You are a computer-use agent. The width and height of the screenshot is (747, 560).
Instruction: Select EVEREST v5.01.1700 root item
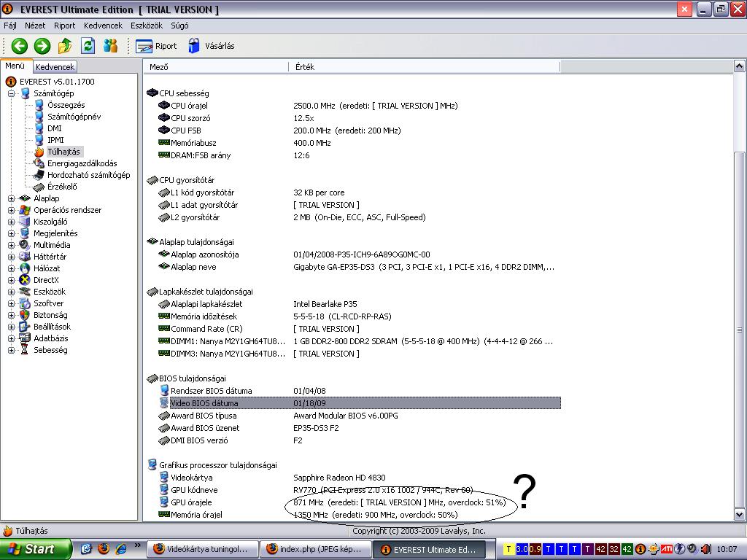click(x=57, y=82)
